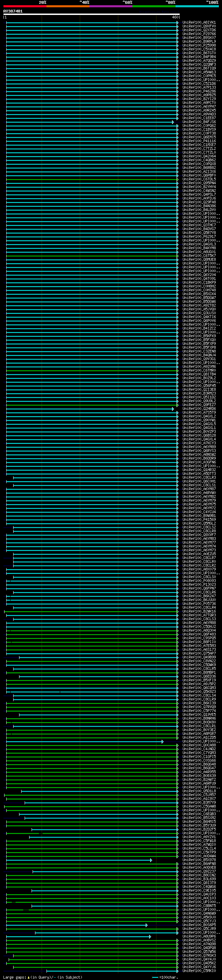Select hit label UniRef100_C9EI05
222x980 pixels.
pyautogui.click(x=199, y=891)
